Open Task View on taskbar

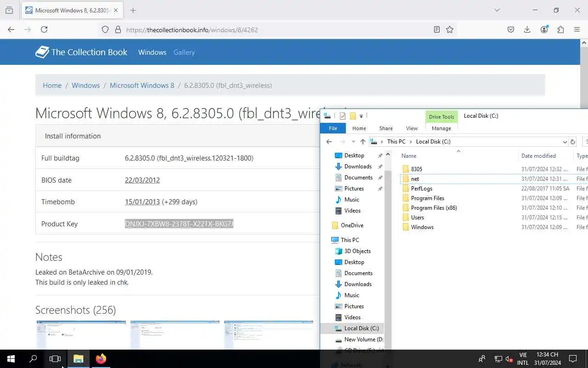coord(55,359)
